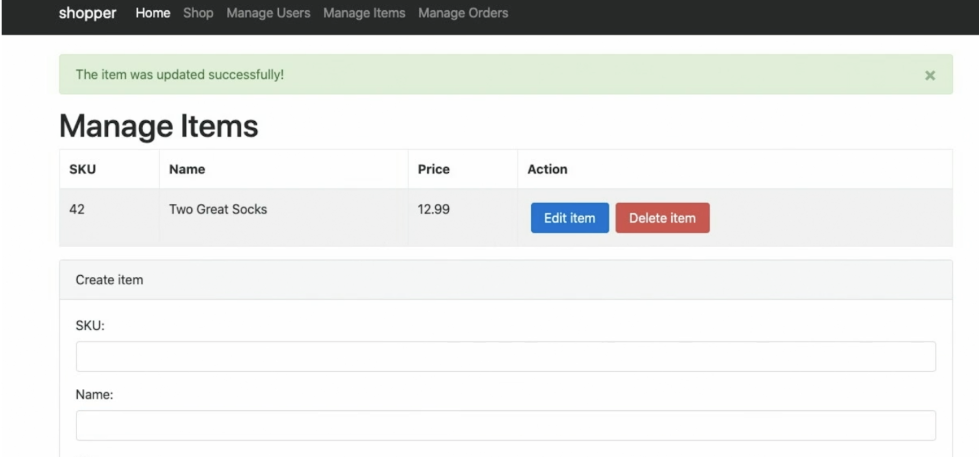The height and width of the screenshot is (457, 980).
Task: Open Manage Users in the navbar
Action: point(268,13)
